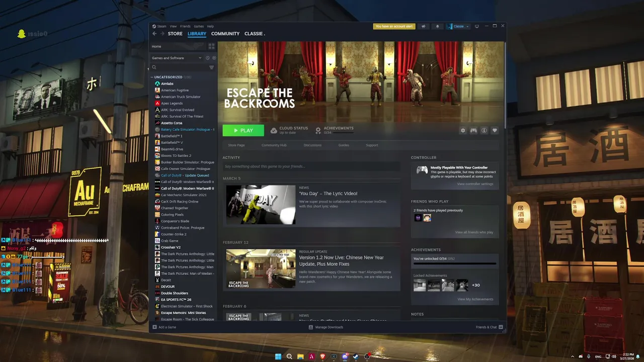Select Assetto Corsa in library list
644x362 pixels.
[172, 123]
